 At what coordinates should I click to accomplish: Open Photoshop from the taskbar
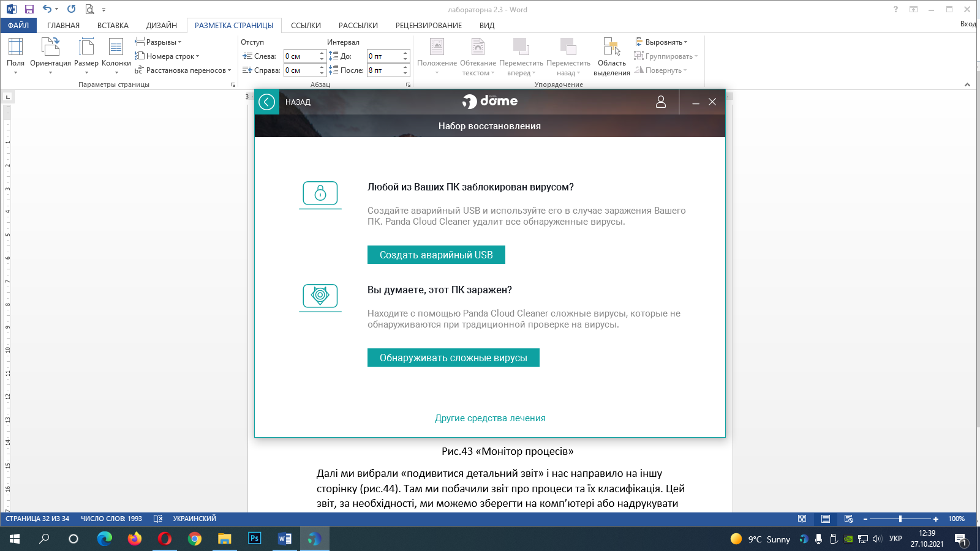(254, 539)
